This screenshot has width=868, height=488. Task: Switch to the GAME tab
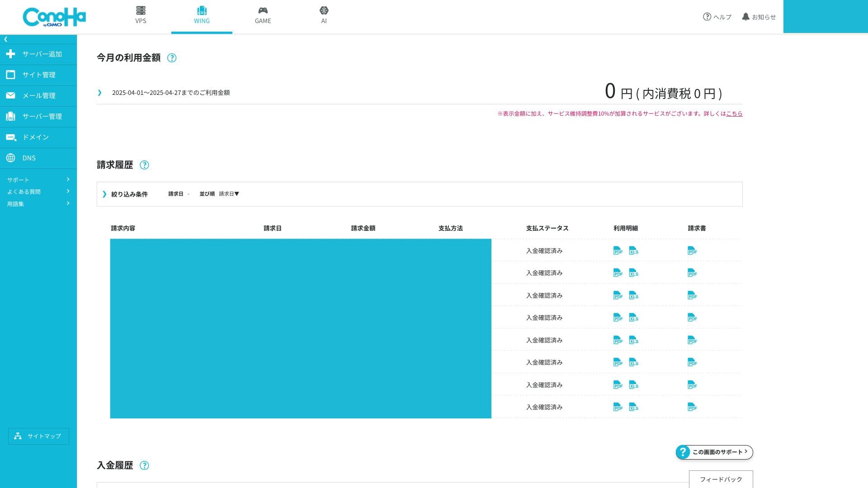point(263,15)
